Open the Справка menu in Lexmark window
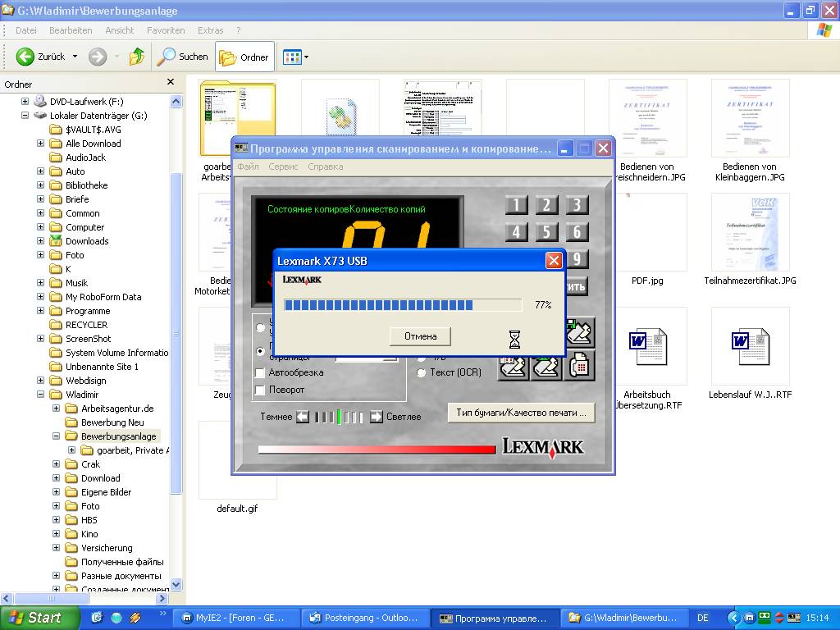 point(325,167)
